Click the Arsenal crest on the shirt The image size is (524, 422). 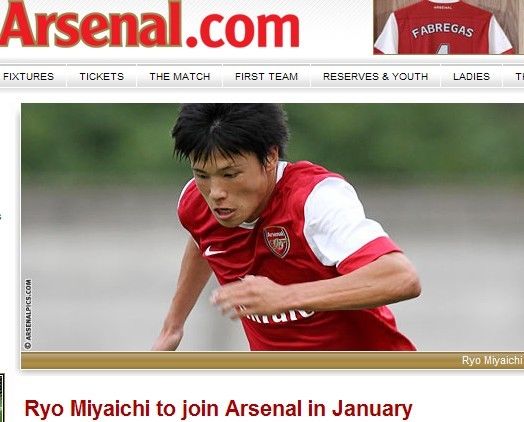pyautogui.click(x=277, y=242)
